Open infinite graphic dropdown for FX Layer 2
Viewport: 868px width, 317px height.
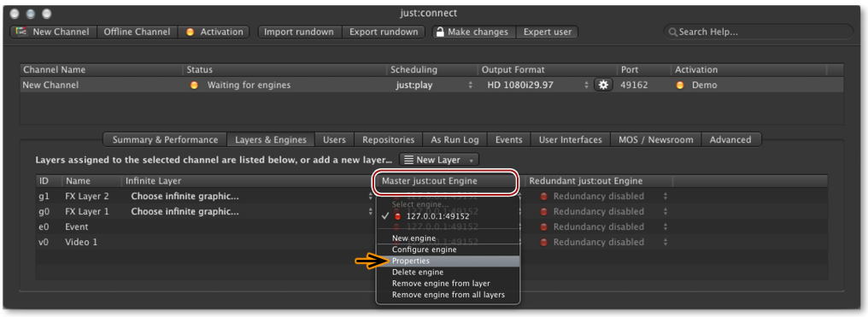tap(251, 196)
